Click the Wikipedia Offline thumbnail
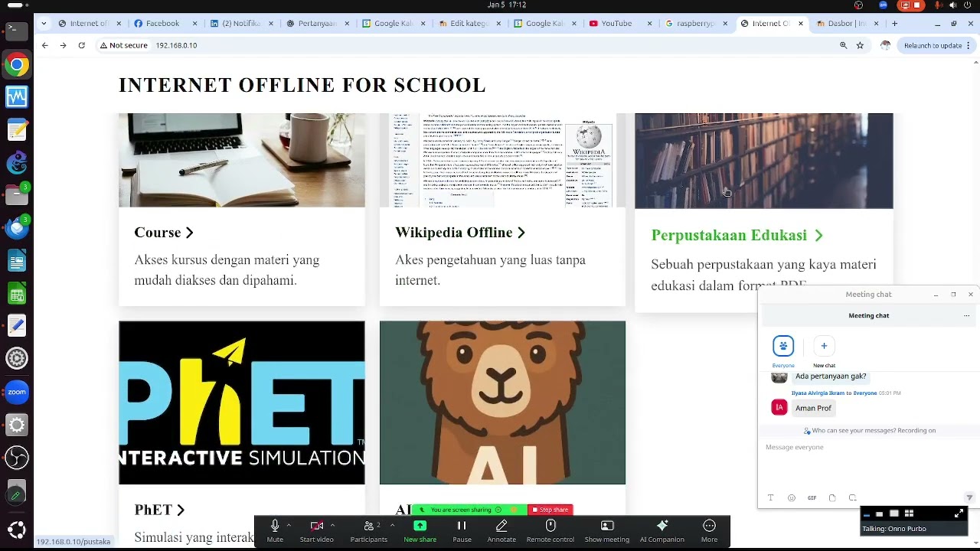This screenshot has height=551, width=980. point(502,160)
